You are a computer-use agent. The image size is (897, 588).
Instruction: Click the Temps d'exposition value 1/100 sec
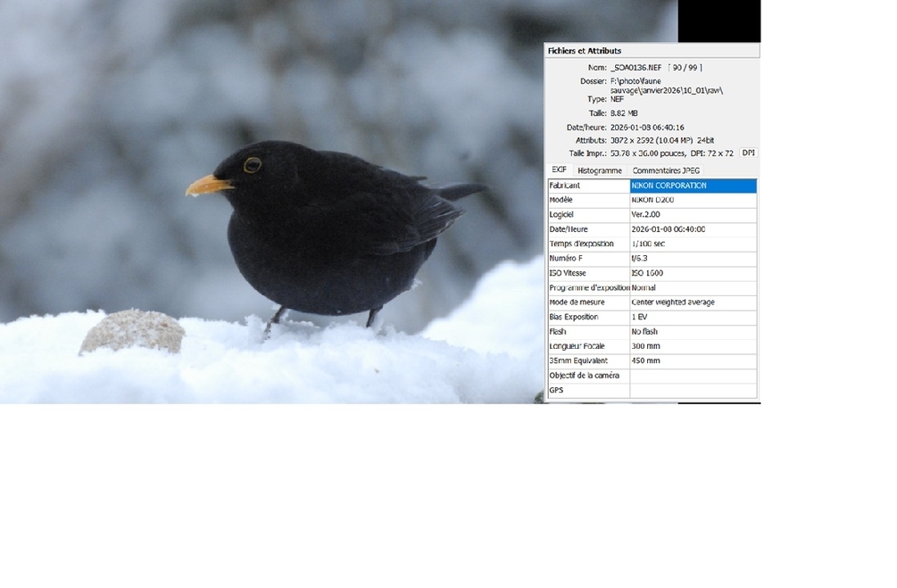click(693, 244)
